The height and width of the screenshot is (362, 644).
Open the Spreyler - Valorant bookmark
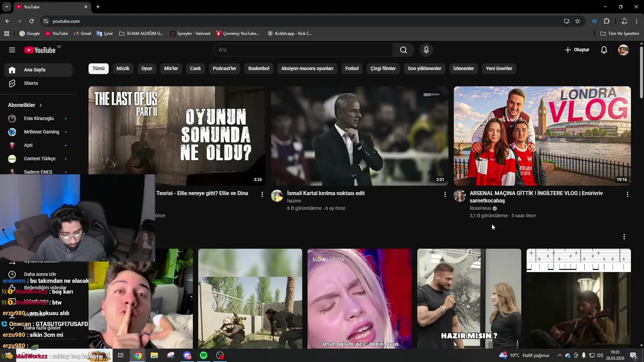(190, 34)
